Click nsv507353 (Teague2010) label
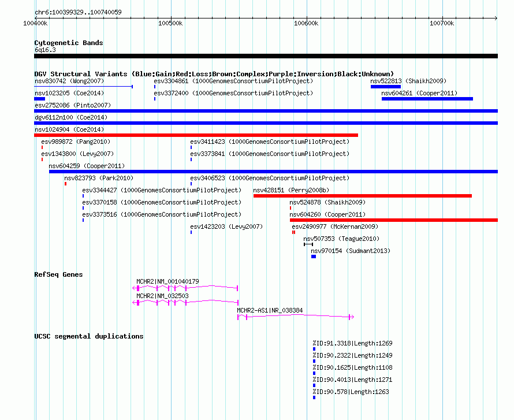Image resolution: width=514 pixels, height=420 pixels. [x=341, y=239]
